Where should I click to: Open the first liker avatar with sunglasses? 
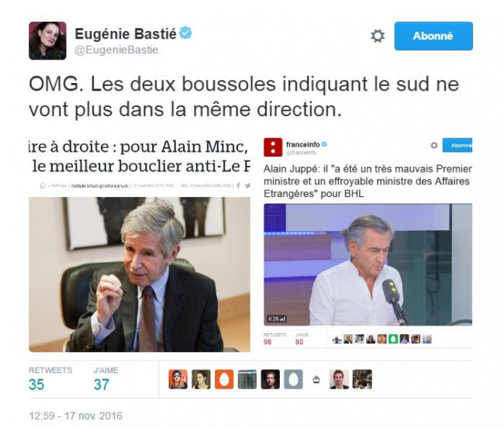(178, 379)
